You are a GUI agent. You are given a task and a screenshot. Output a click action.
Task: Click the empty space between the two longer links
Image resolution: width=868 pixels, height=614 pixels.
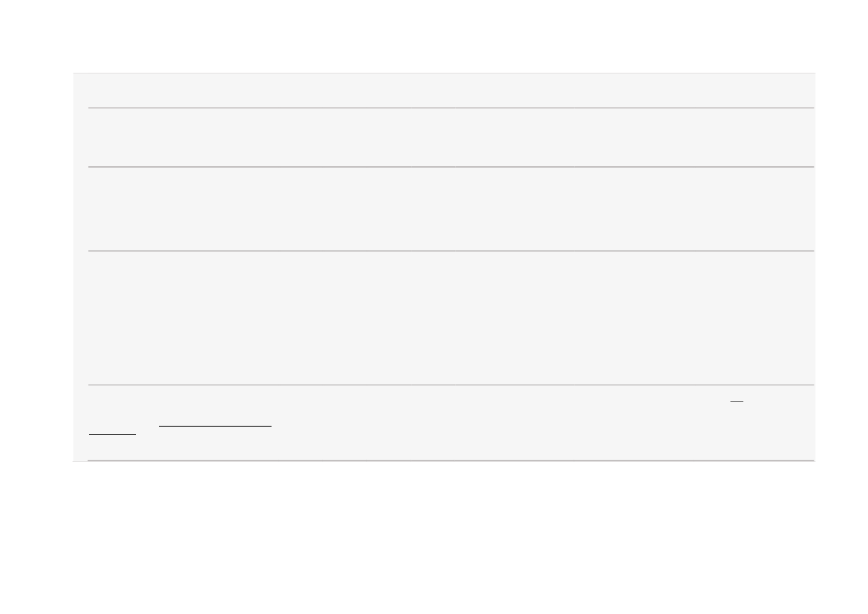pyautogui.click(x=147, y=430)
